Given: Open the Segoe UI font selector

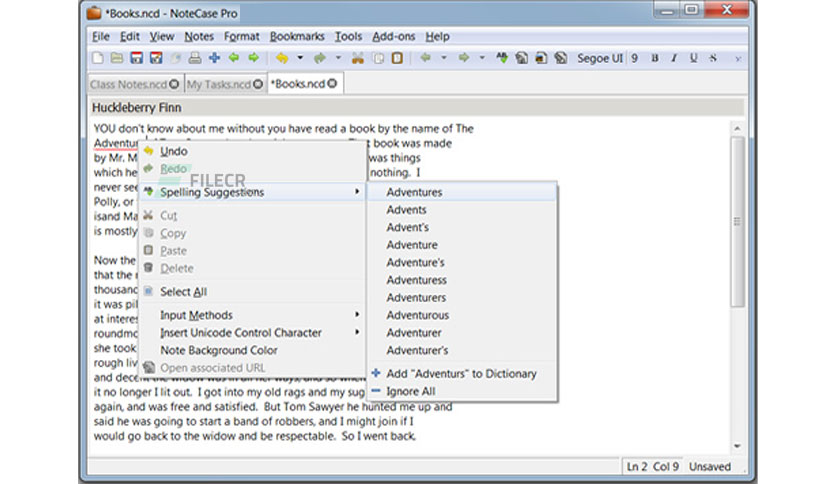Looking at the screenshot, I should click(600, 58).
